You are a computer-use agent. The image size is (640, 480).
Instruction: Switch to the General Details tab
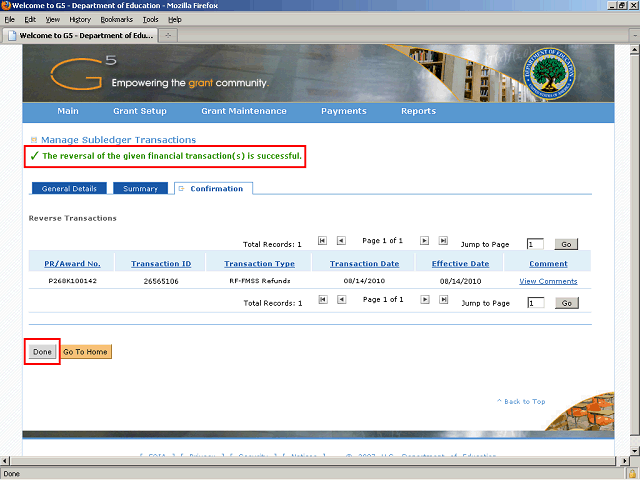click(x=69, y=189)
